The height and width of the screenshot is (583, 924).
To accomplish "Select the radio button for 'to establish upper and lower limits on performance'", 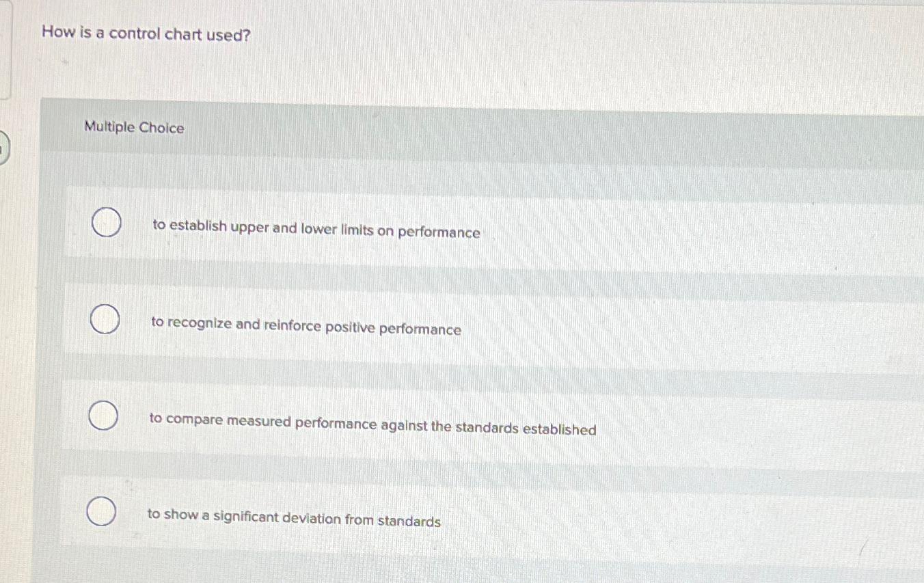I will click(x=106, y=222).
